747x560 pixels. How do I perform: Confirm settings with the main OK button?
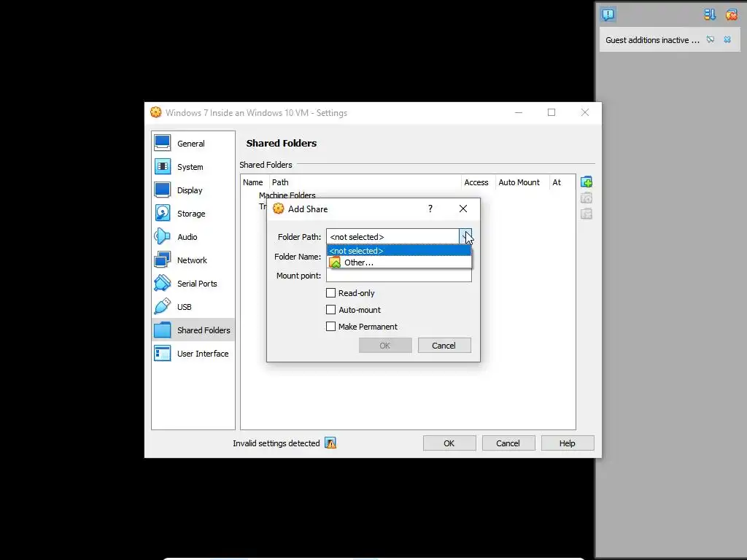pyautogui.click(x=449, y=443)
